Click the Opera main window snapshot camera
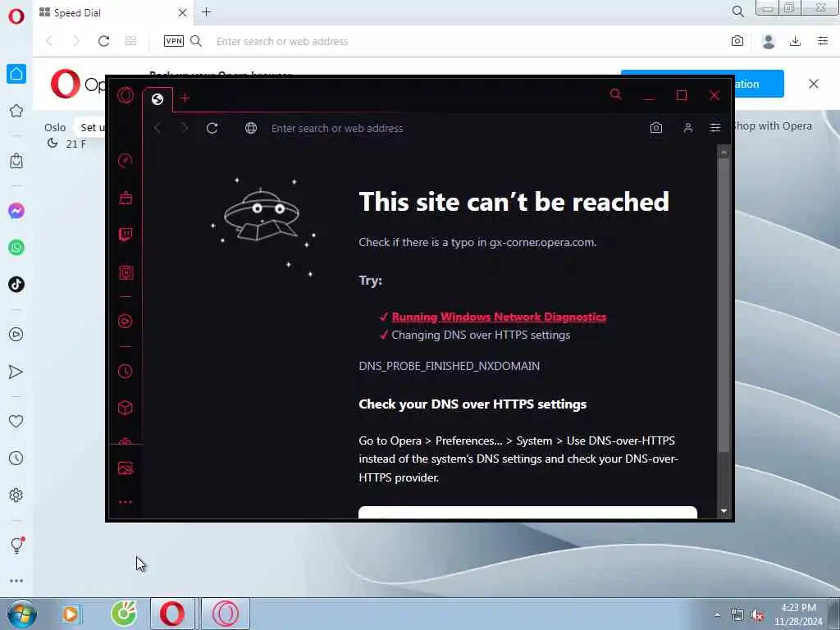This screenshot has height=630, width=840. 737,41
